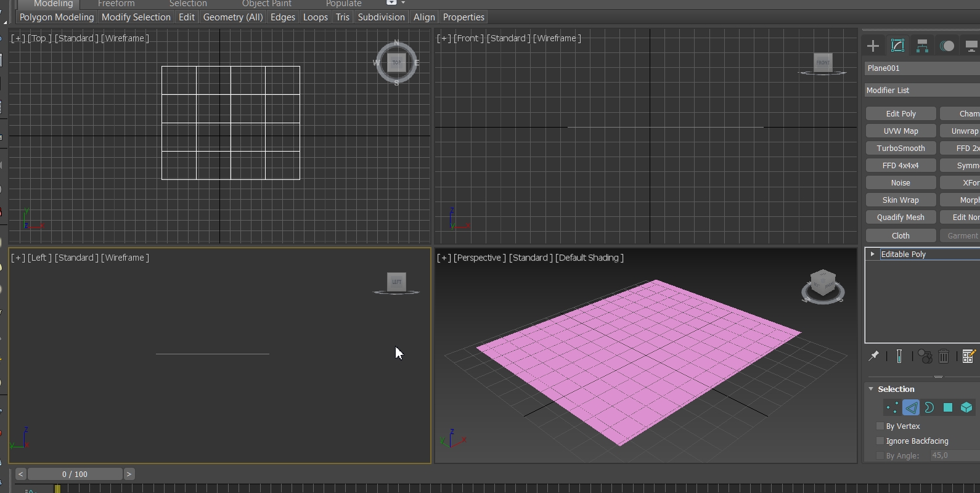This screenshot has width=980, height=493.
Task: Switch to the Modify panel icon
Action: [x=897, y=46]
